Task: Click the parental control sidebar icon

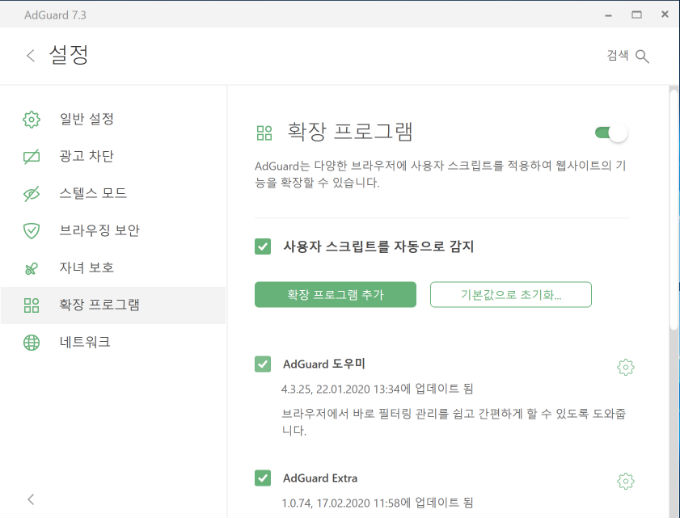Action: tap(31, 269)
